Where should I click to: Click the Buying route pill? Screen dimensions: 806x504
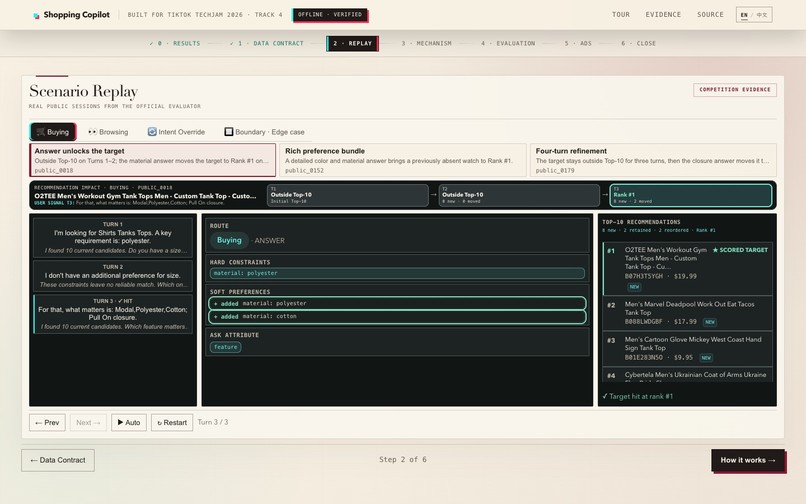tap(229, 240)
